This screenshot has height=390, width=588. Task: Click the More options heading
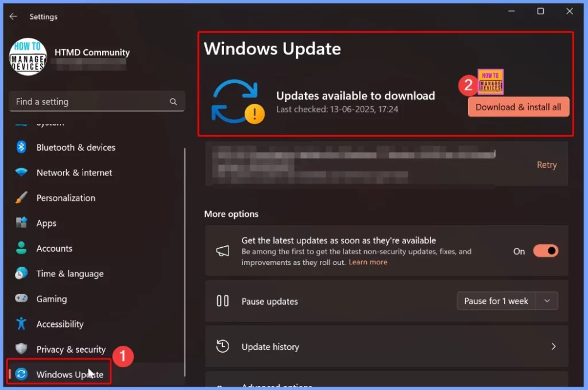click(x=231, y=214)
